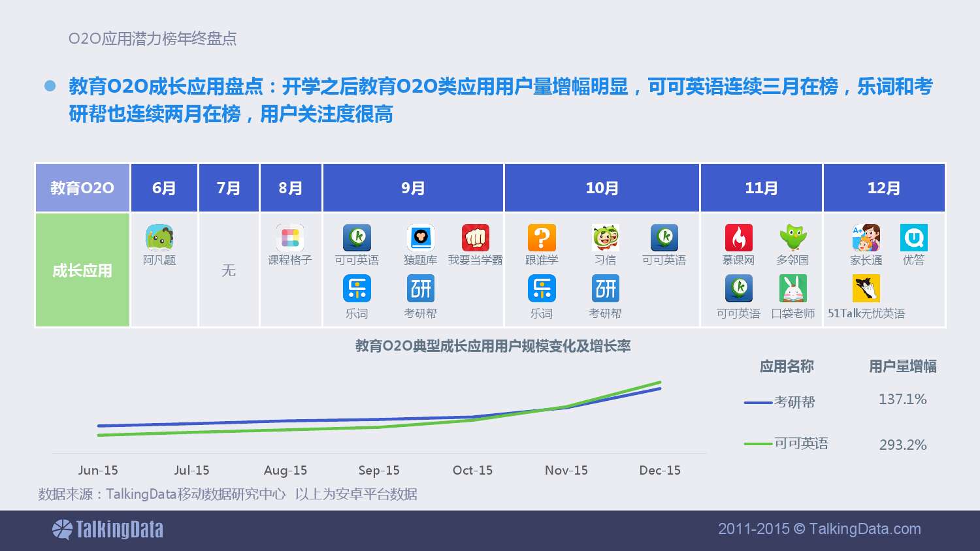Select the 7月 column header
The width and height of the screenshot is (980, 551).
pos(229,188)
